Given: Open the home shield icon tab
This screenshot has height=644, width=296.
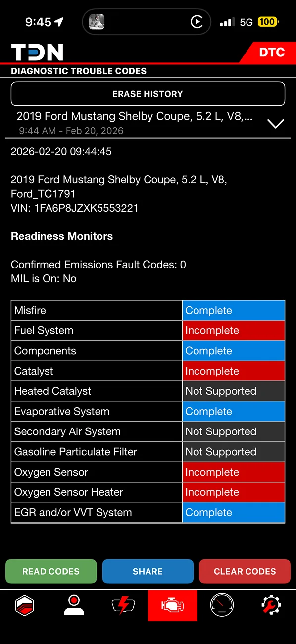Looking at the screenshot, I should tap(25, 605).
